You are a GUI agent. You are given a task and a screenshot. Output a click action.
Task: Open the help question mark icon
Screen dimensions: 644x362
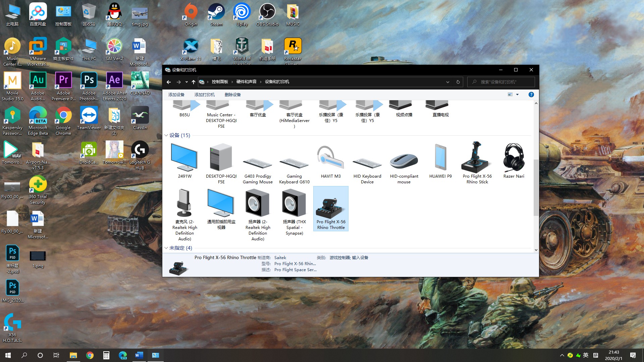tap(531, 95)
